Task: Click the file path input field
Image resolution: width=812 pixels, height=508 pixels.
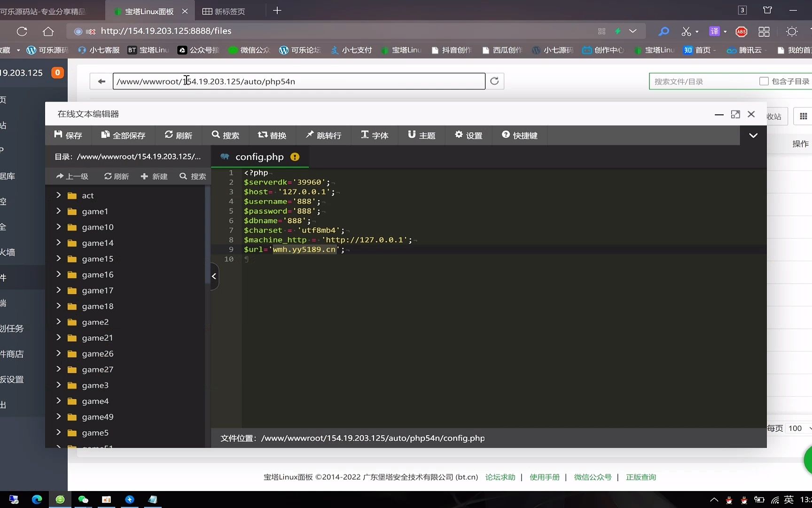Action: (299, 81)
